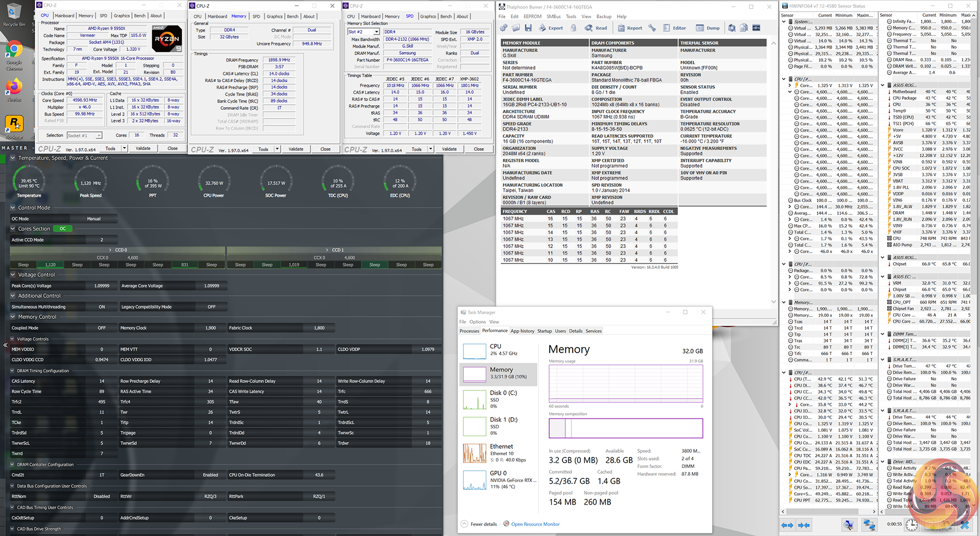
Task: Click the HWiNFO expand columns arrows icon
Action: 788,525
